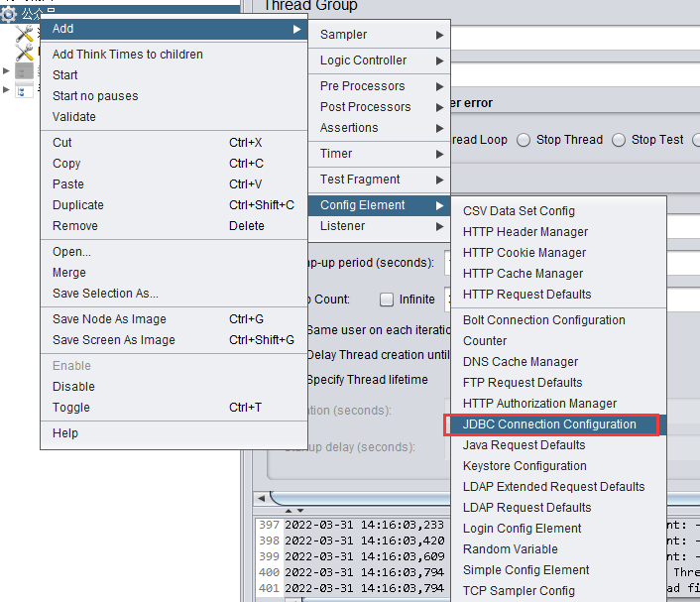Screen dimensions: 700x602
Task: Add a Counter config element
Action: tap(558, 341)
